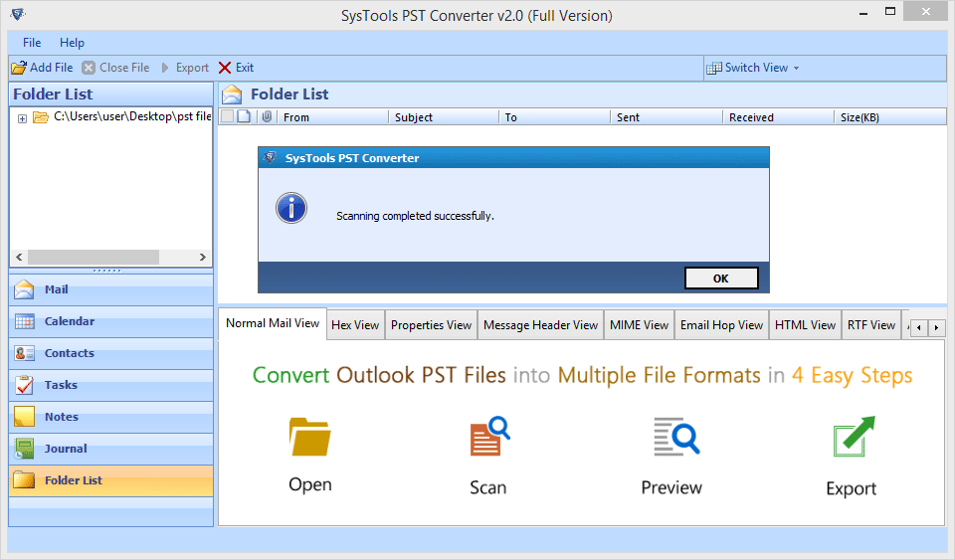Sort by the Received column header

point(779,116)
